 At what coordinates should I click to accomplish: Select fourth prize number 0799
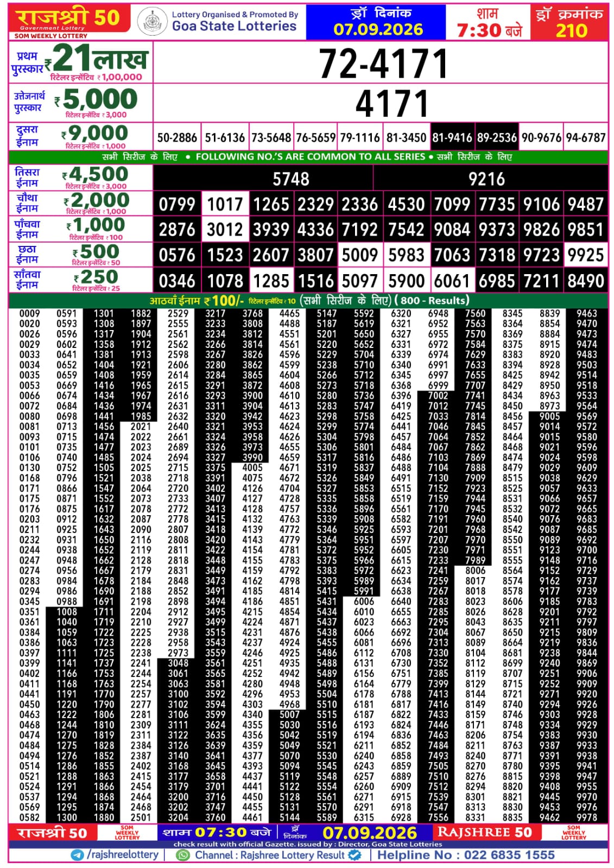pos(177,205)
